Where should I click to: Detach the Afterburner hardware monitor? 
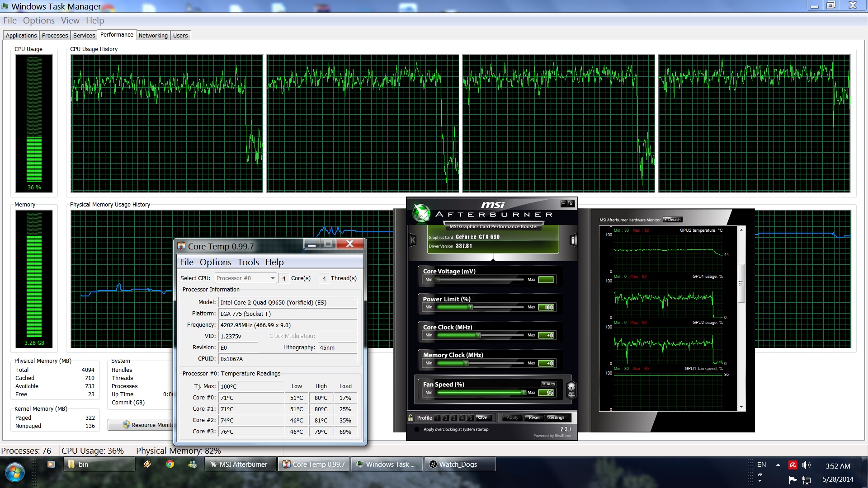click(x=673, y=220)
